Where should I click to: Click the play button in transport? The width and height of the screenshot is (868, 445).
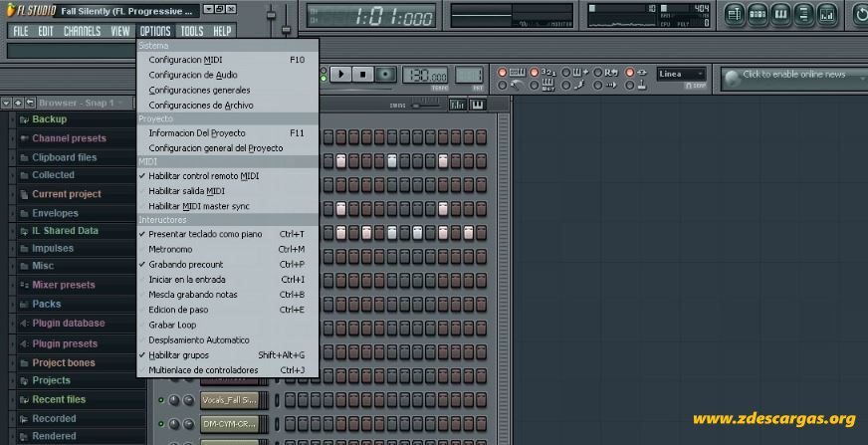[341, 74]
